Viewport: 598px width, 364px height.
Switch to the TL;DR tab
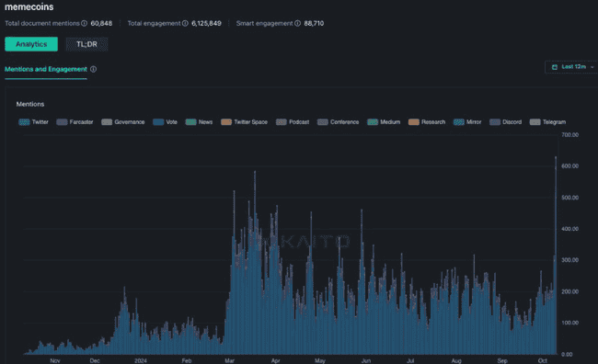(87, 44)
